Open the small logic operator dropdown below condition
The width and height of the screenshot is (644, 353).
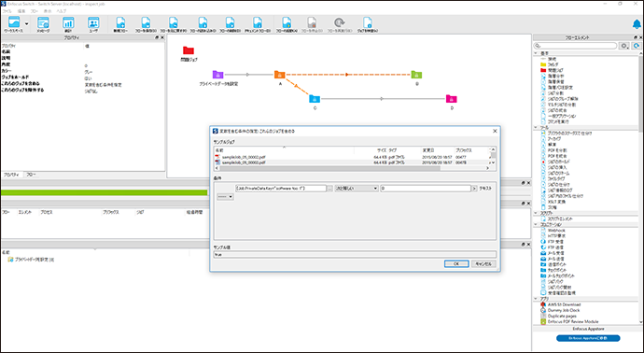225,197
